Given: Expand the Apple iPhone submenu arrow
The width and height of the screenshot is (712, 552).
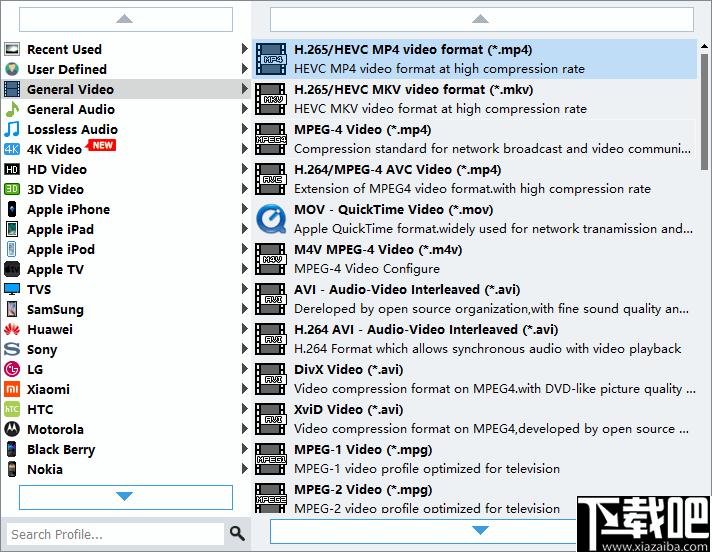Looking at the screenshot, I should (244, 208).
